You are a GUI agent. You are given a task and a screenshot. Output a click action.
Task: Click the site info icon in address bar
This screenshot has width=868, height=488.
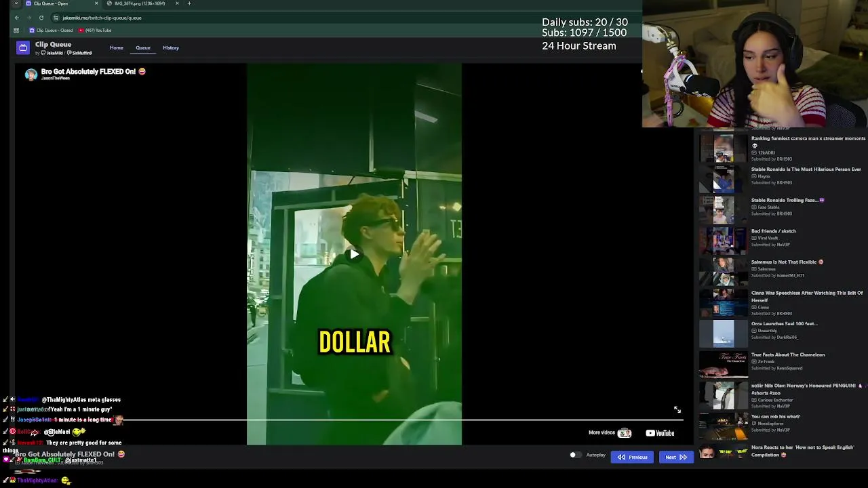56,18
